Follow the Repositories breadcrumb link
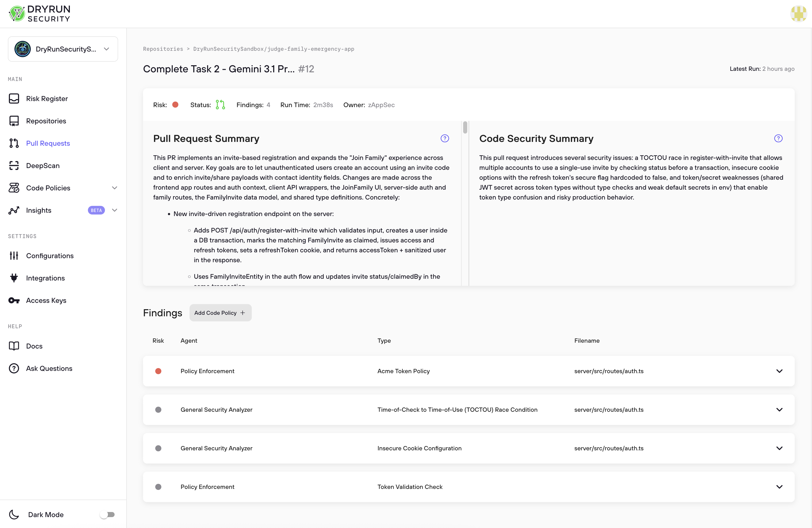Viewport: 812px width, 528px height. [163, 49]
